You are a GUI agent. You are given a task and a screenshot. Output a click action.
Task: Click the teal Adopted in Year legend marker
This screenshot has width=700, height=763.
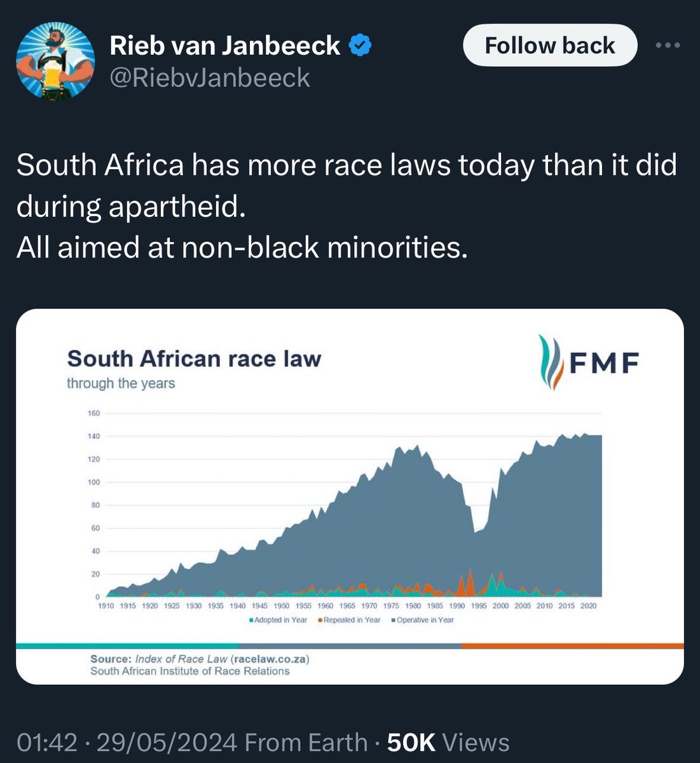(x=252, y=620)
